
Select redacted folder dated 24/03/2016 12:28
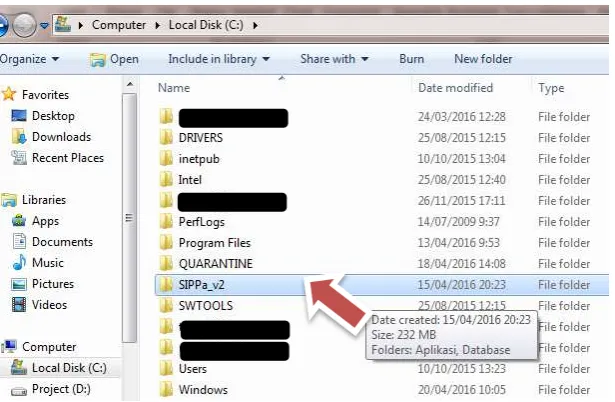(233, 118)
